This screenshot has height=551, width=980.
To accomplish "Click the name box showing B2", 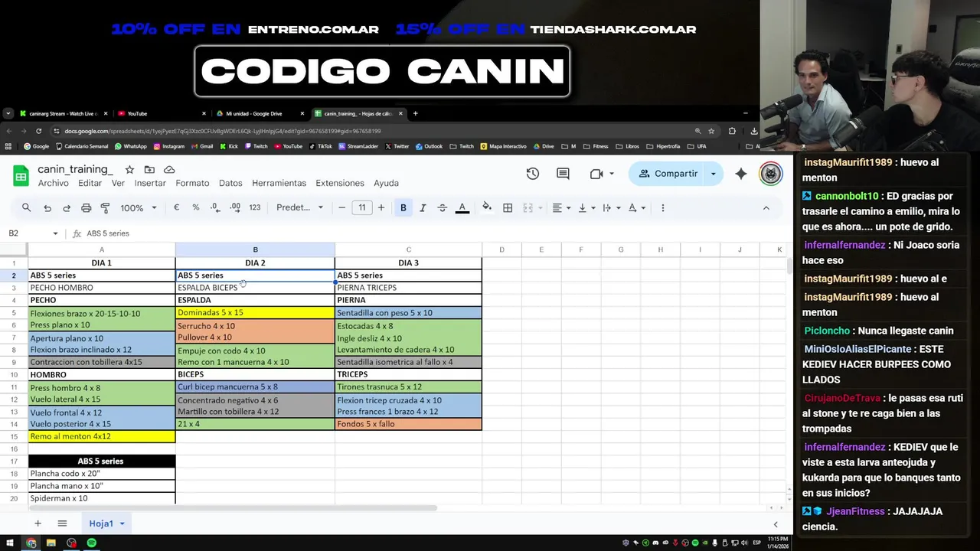I will click(34, 233).
